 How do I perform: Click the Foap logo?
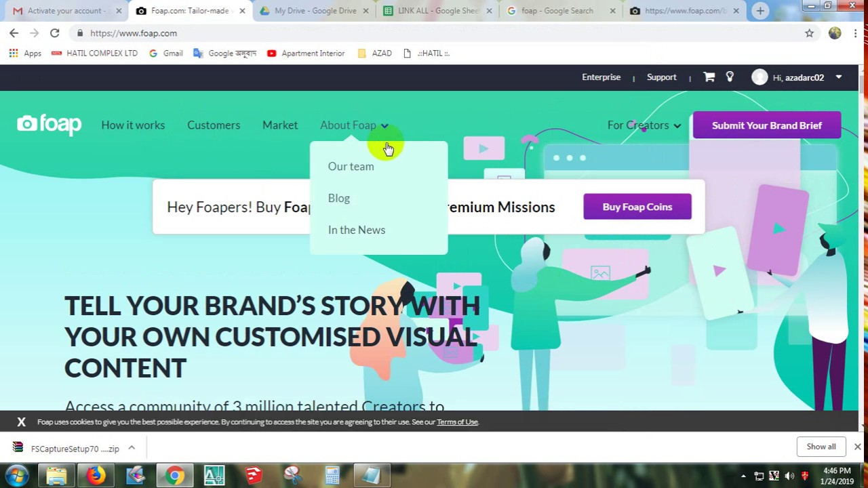point(50,125)
